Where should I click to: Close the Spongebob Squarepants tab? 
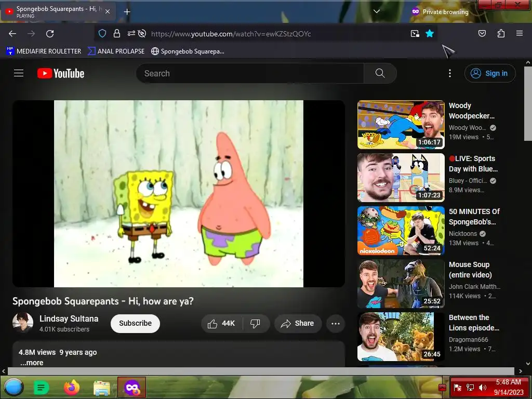point(108,11)
